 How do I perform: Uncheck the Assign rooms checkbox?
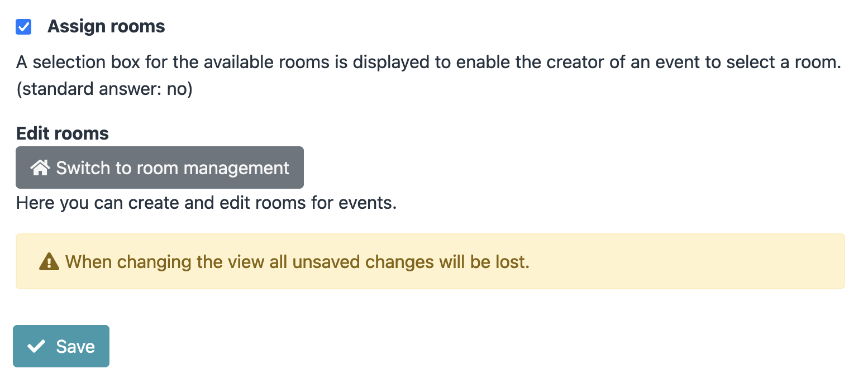(23, 27)
